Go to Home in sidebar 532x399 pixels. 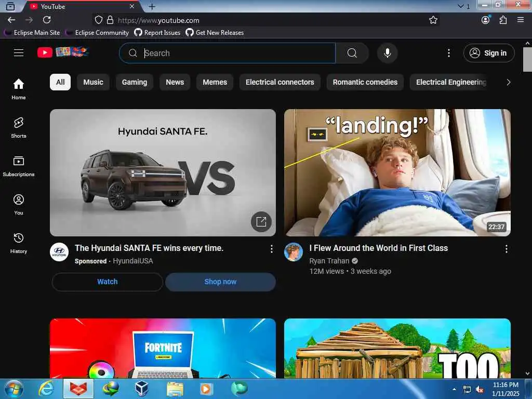pos(19,89)
